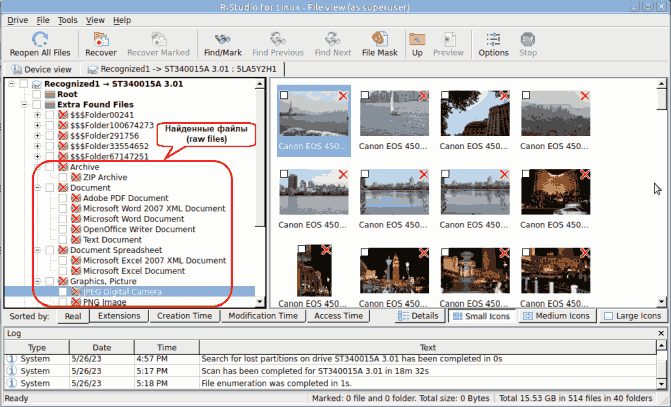Screen dimensions: 671x407
Task: Expand the $$$Folder00241 node
Action: click(x=38, y=115)
